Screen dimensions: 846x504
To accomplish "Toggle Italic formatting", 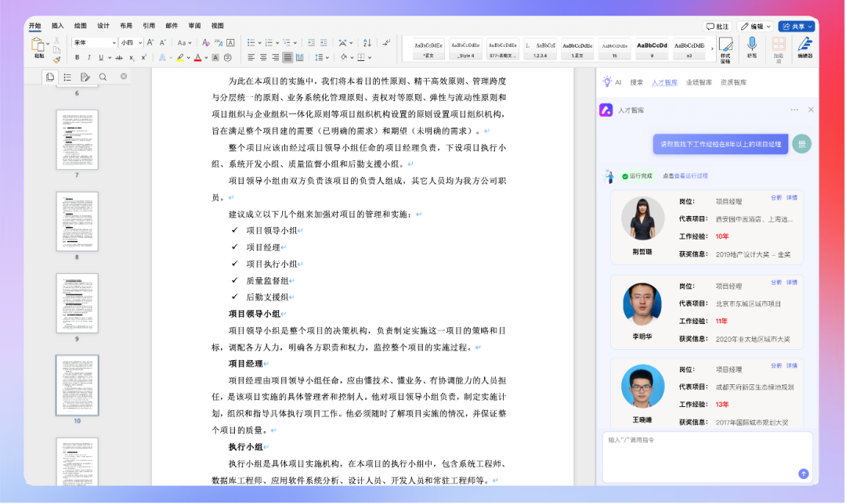I will 89,58.
